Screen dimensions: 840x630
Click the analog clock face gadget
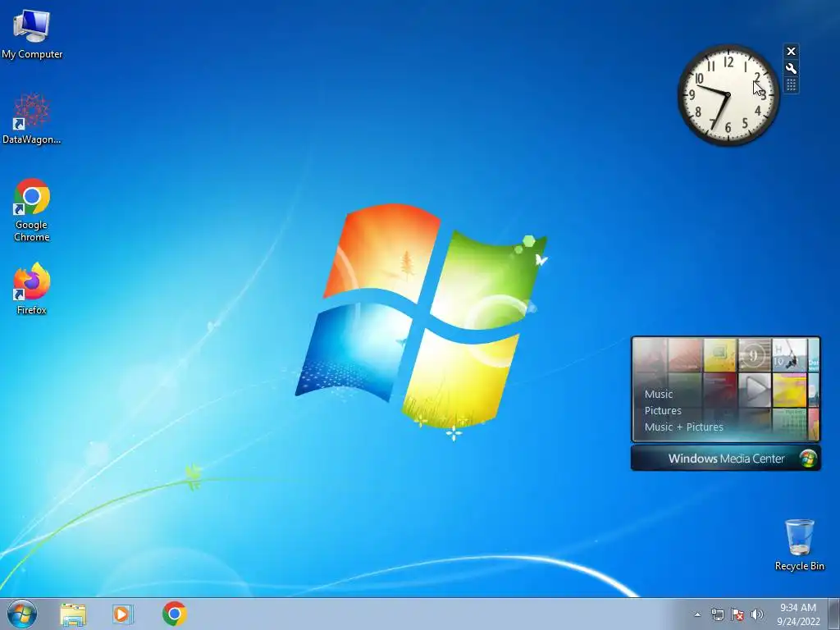point(728,95)
